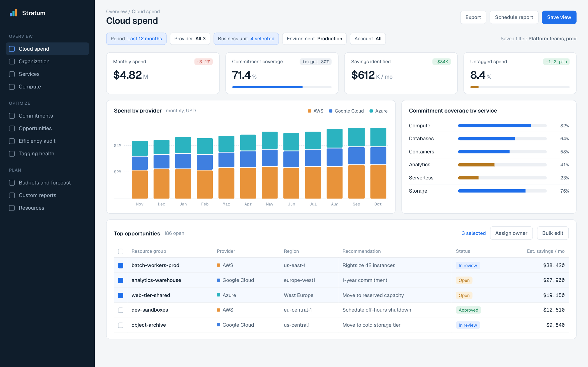Click the Monthly spend card
Screen dimensions: 588x367
pos(163,73)
